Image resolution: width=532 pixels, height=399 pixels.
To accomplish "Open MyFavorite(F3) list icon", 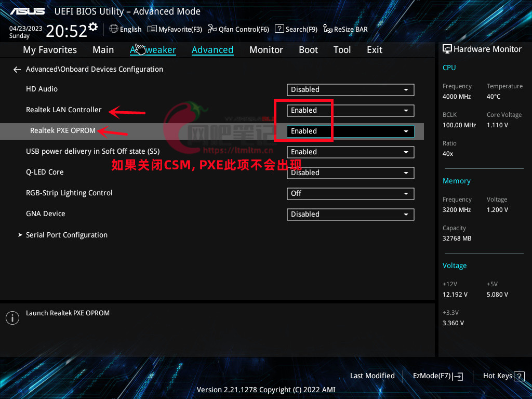I will pos(152,29).
